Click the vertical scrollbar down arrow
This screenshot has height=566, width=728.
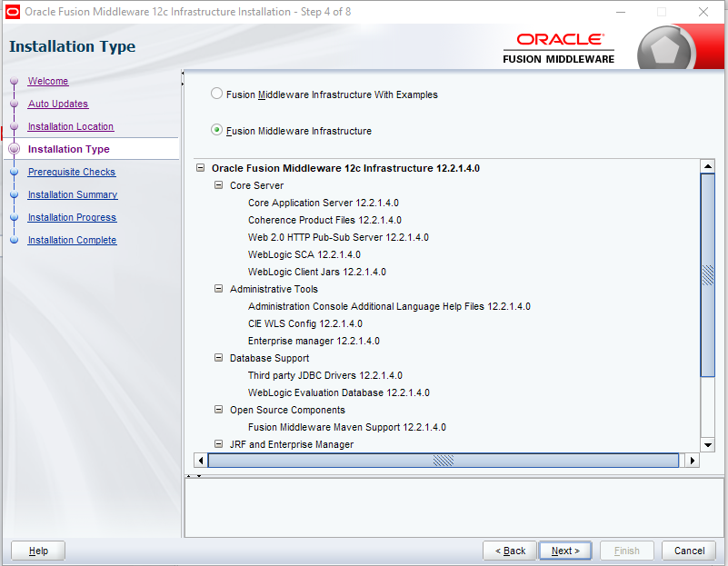[708, 445]
